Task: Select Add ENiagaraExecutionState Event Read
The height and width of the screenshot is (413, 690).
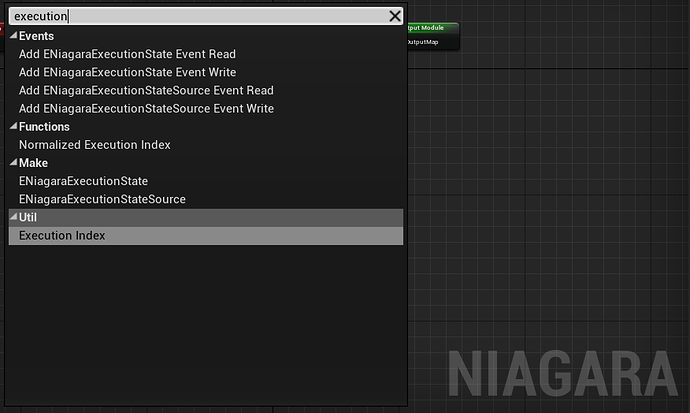Action: pyautogui.click(x=127, y=54)
